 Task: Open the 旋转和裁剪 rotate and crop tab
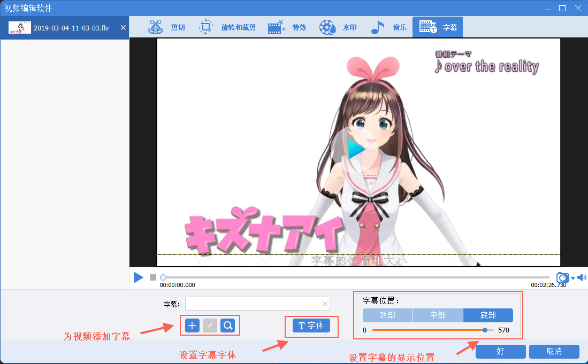[x=227, y=27]
